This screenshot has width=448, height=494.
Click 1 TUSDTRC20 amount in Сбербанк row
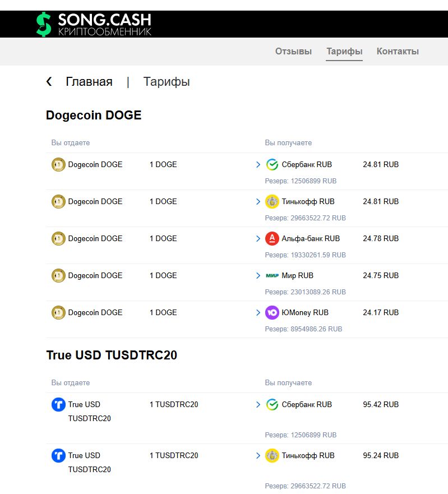[x=174, y=404]
